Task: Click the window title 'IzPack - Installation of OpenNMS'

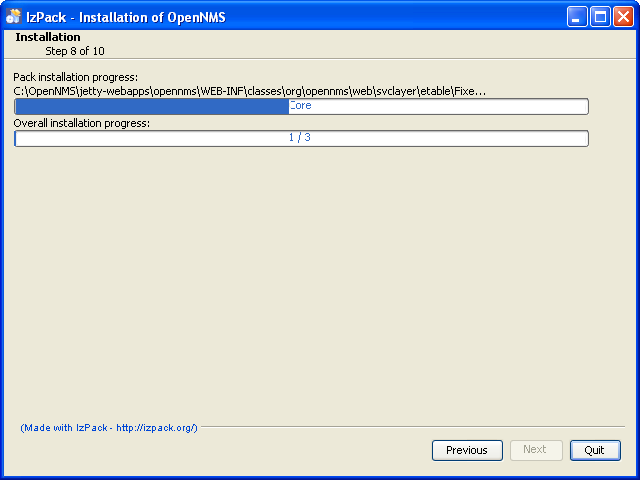Action: (x=126, y=17)
